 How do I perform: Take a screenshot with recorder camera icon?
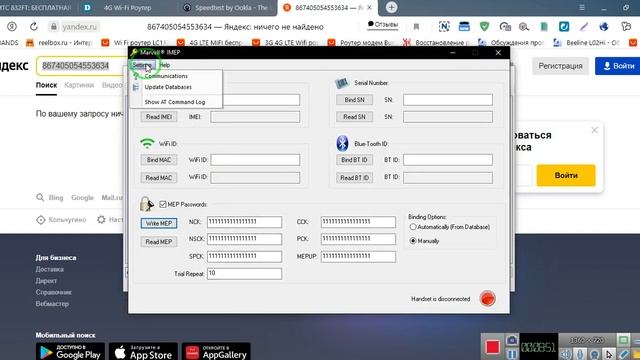pyautogui.click(x=512, y=340)
